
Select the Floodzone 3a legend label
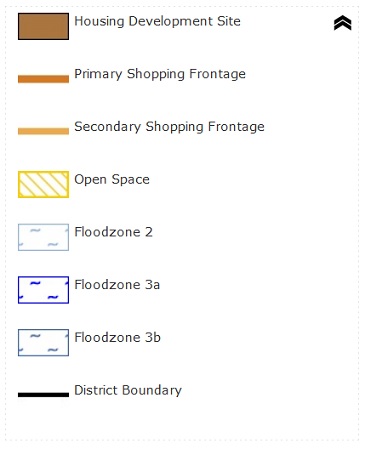[x=117, y=285]
